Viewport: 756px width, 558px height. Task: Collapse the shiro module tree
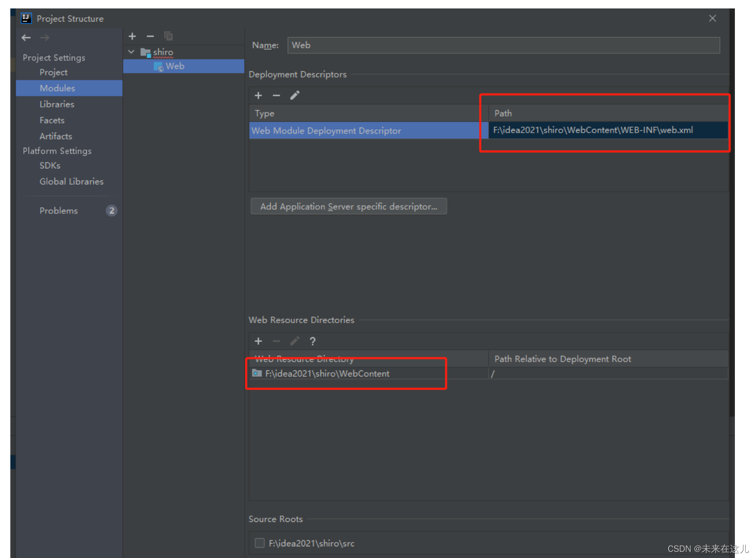[131, 52]
